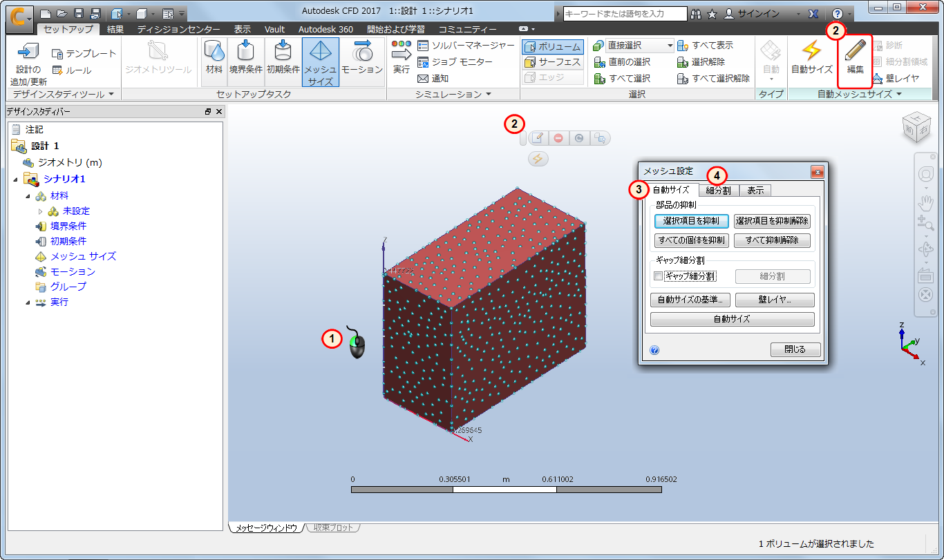This screenshot has width=944, height=560.
Task: Click the 実行 solve icon in the ribbon
Action: (402, 57)
